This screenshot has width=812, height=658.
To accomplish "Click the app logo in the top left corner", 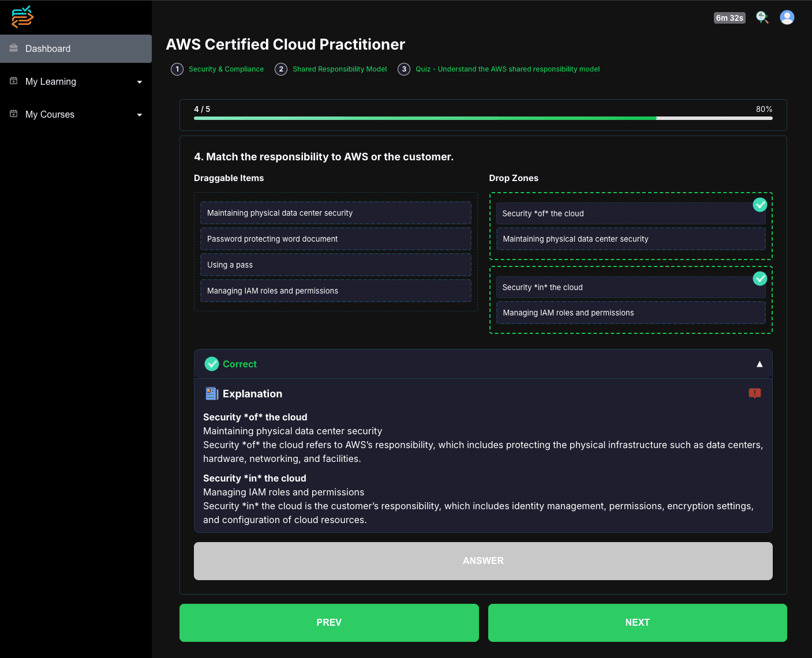I will (22, 17).
